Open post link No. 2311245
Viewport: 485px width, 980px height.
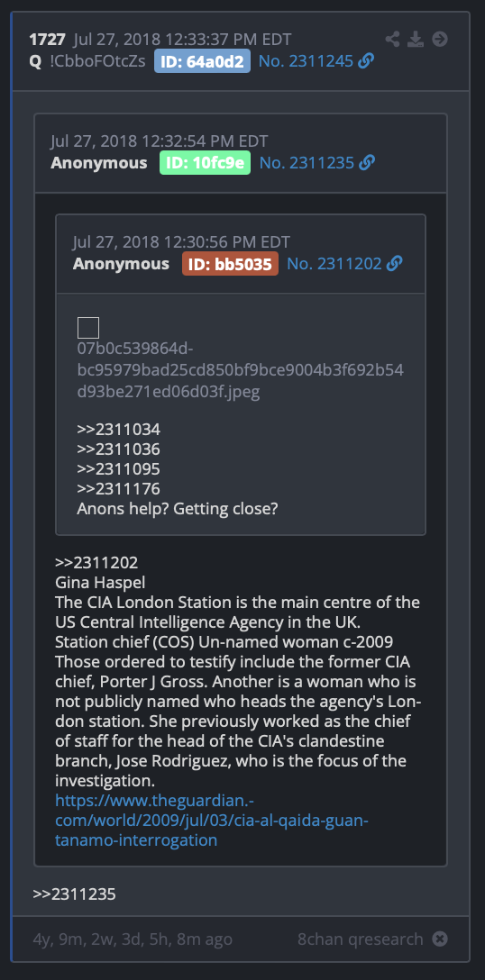306,61
